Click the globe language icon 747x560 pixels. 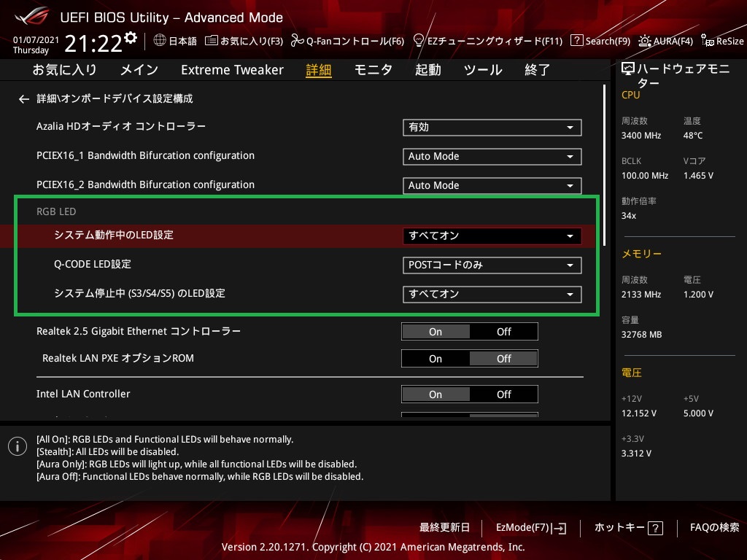(x=160, y=41)
